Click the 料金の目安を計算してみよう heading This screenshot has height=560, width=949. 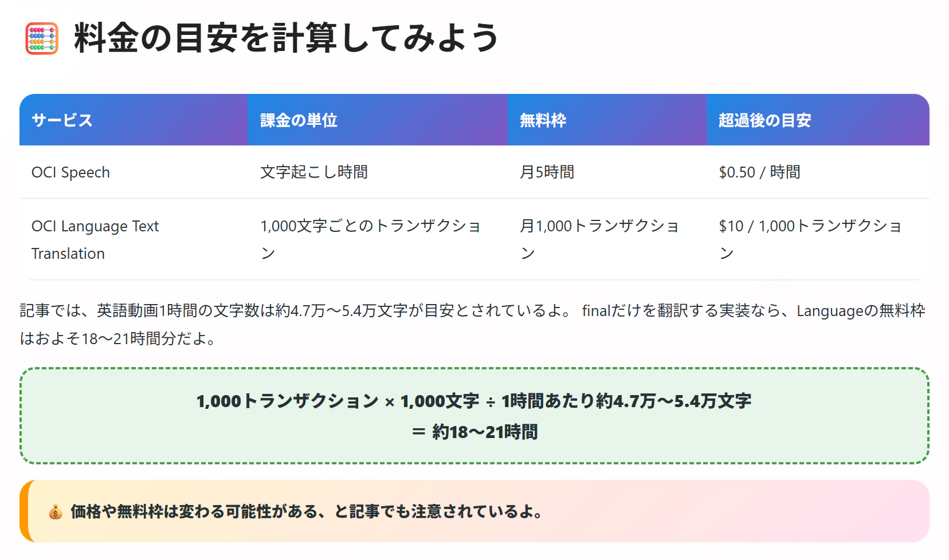point(287,38)
